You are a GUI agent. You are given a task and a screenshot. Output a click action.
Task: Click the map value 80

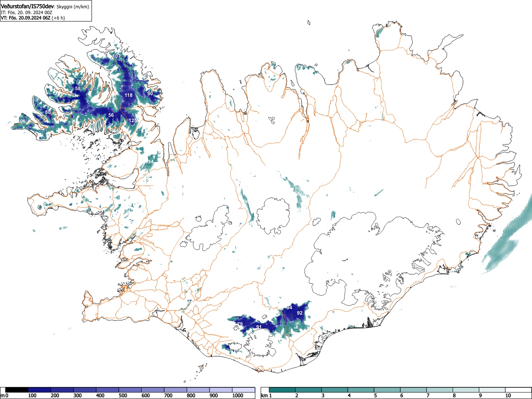click(x=48, y=112)
